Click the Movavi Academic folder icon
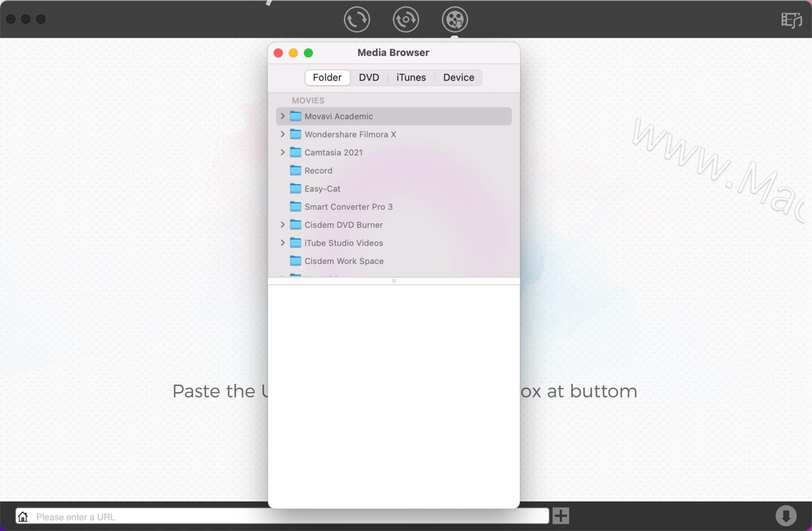Image resolution: width=812 pixels, height=531 pixels. point(296,116)
